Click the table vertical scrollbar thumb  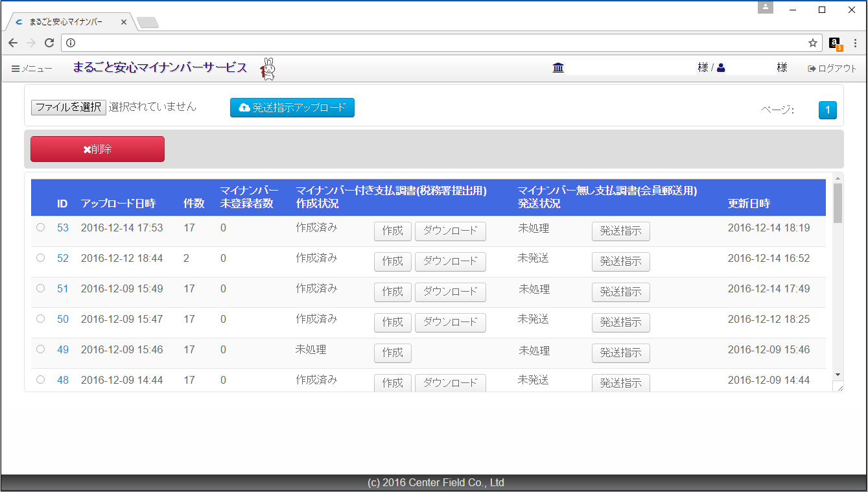coord(838,203)
